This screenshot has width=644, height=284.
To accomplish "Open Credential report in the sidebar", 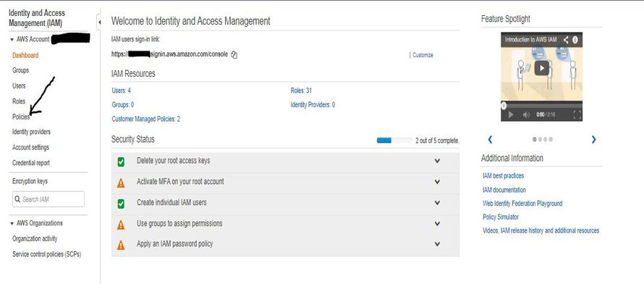I will [x=31, y=163].
